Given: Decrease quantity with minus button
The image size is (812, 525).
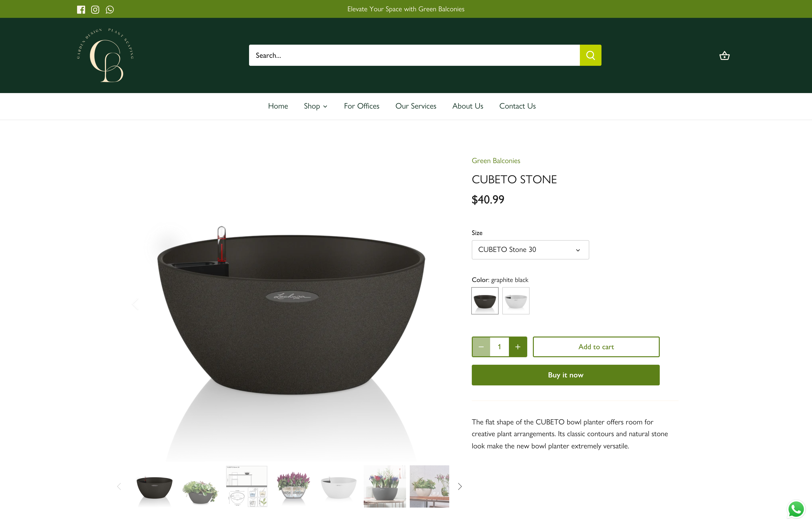Looking at the screenshot, I should pyautogui.click(x=481, y=347).
